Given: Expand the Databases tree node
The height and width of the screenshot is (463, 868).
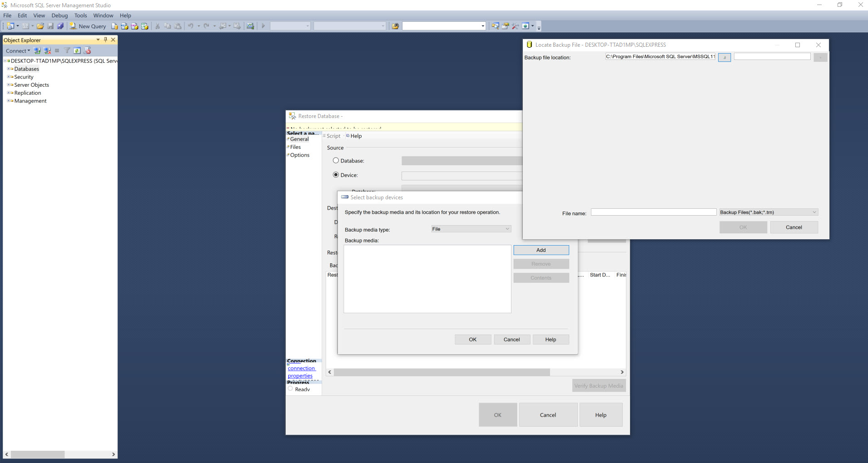Looking at the screenshot, I should [8, 69].
